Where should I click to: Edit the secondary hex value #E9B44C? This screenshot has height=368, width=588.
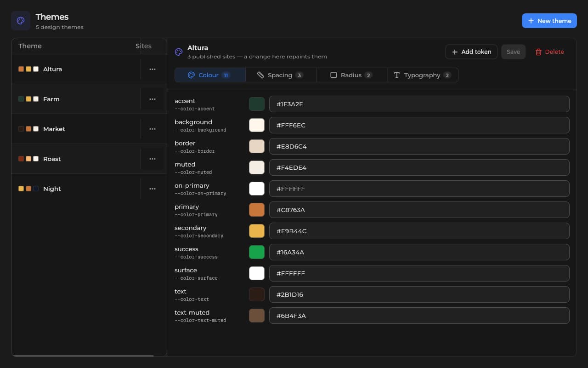[x=419, y=231]
